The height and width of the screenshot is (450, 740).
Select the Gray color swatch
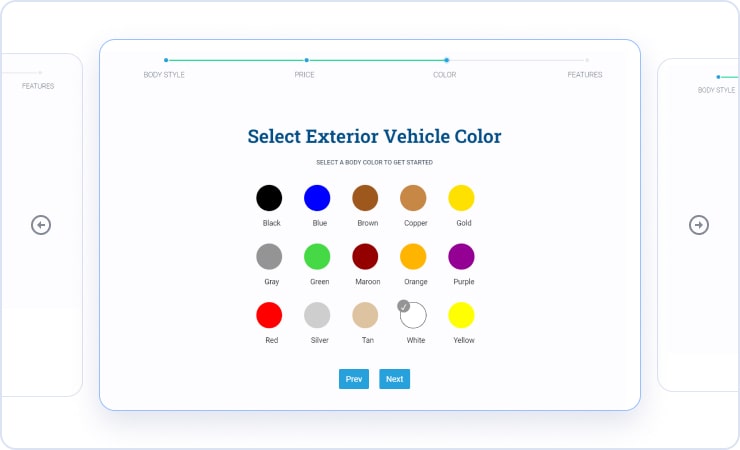coord(269,257)
